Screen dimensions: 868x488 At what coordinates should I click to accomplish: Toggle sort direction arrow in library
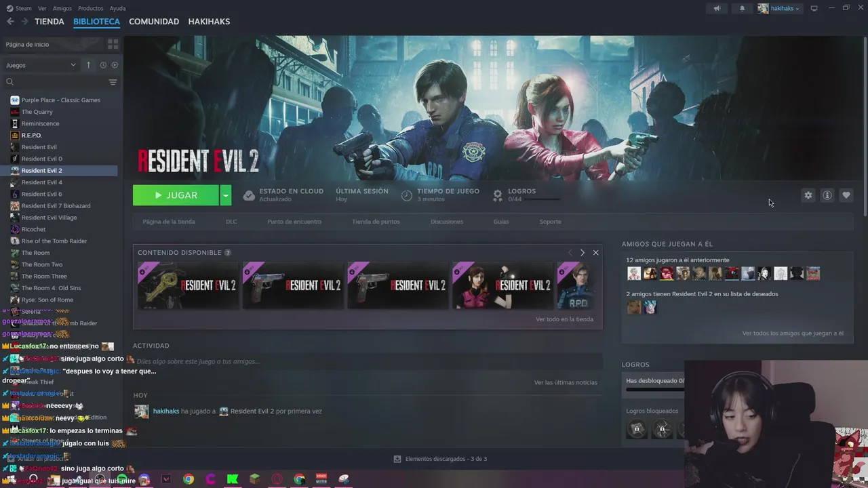pyautogui.click(x=88, y=65)
